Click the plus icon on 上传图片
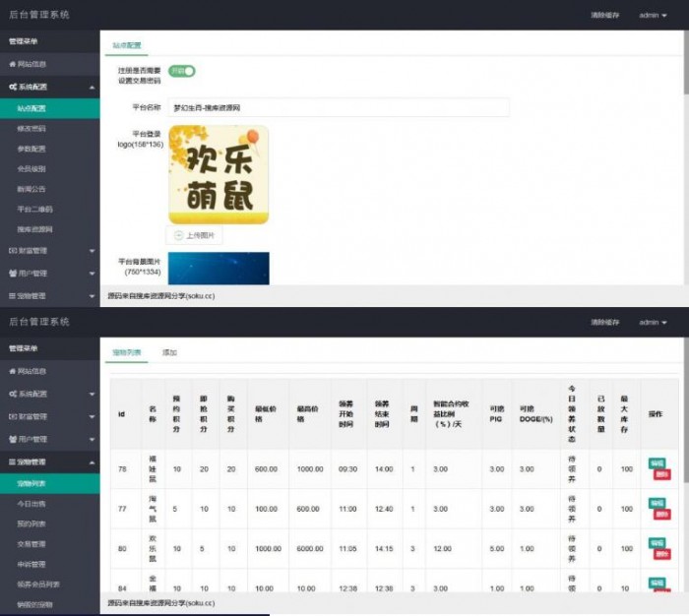689x616 pixels. 178,235
